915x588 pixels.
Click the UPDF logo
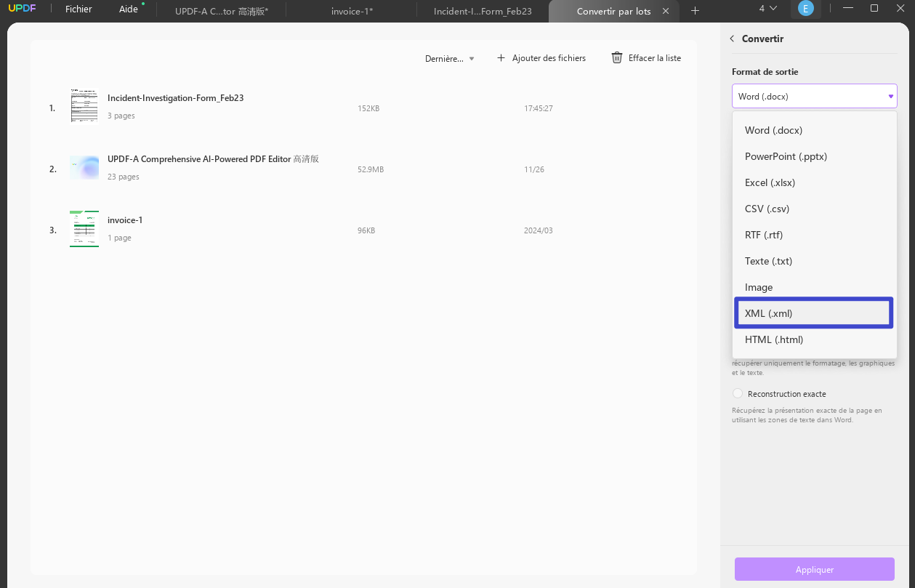pos(23,8)
